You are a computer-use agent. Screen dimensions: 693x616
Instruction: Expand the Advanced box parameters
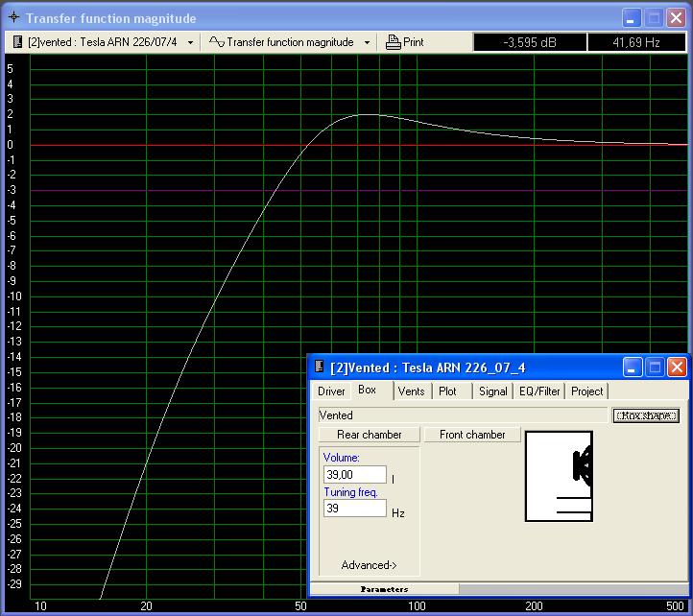369,565
